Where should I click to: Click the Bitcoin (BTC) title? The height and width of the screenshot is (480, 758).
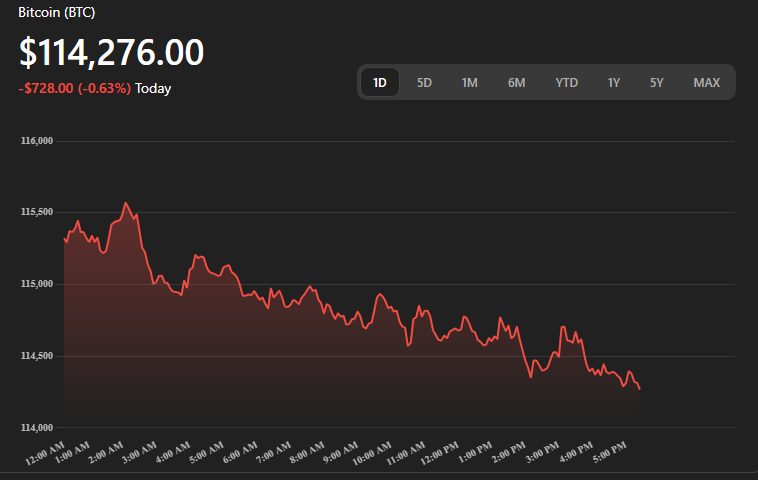[57, 12]
